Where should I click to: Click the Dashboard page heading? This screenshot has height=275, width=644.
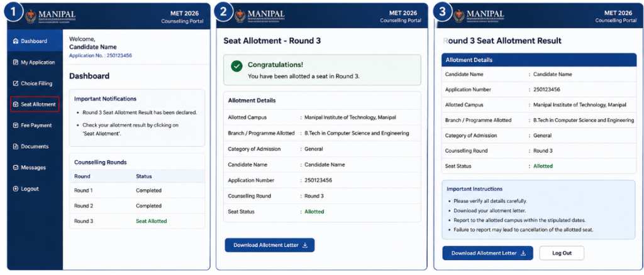[89, 76]
